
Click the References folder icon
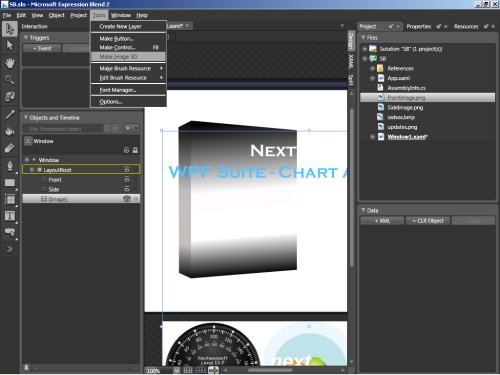pos(381,68)
